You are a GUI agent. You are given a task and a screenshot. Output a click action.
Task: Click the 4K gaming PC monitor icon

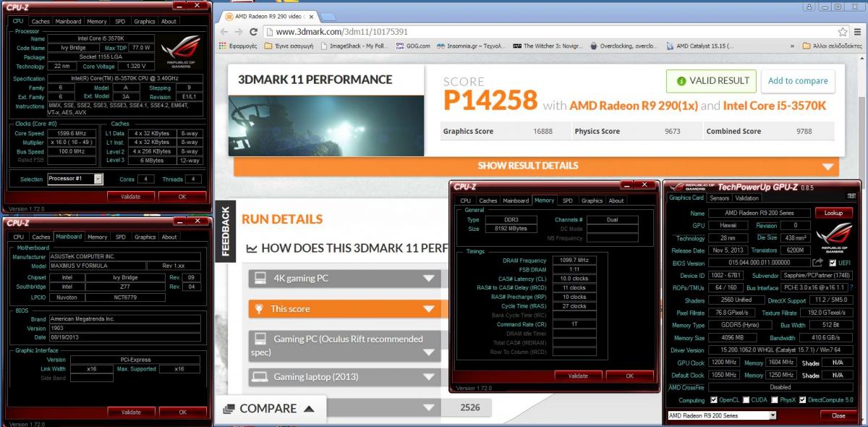259,278
